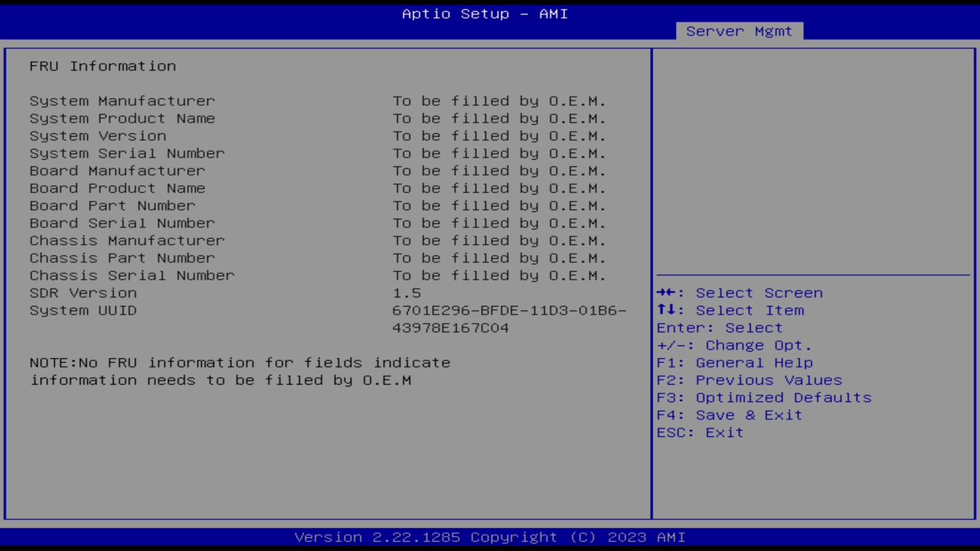Click the NOTE:No FRU information line

tap(240, 364)
